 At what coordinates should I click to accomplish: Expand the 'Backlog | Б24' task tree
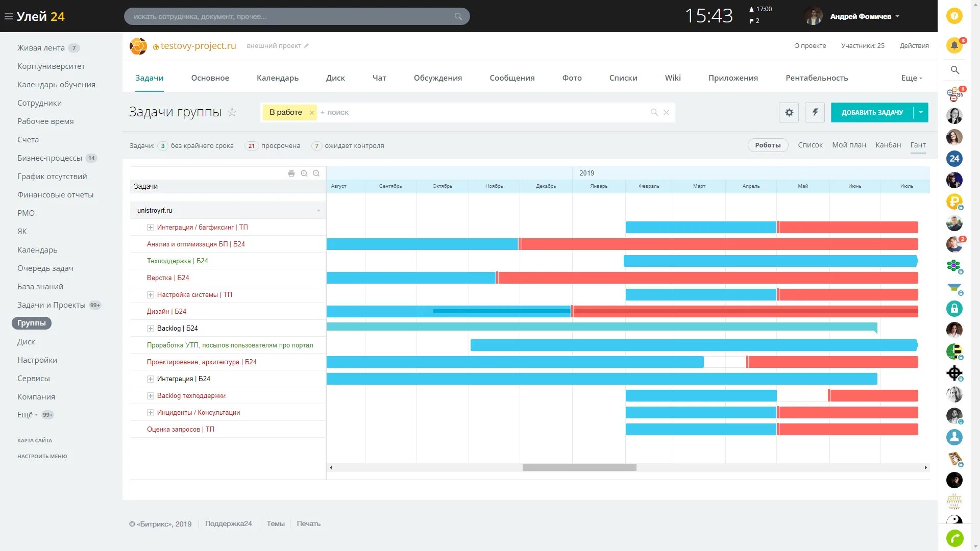151,329
